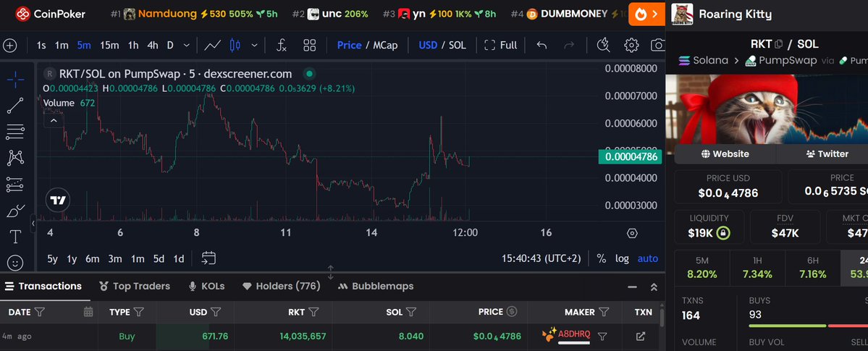
Task: Collapse the left drawing toolbar arrow
Action: (33, 223)
